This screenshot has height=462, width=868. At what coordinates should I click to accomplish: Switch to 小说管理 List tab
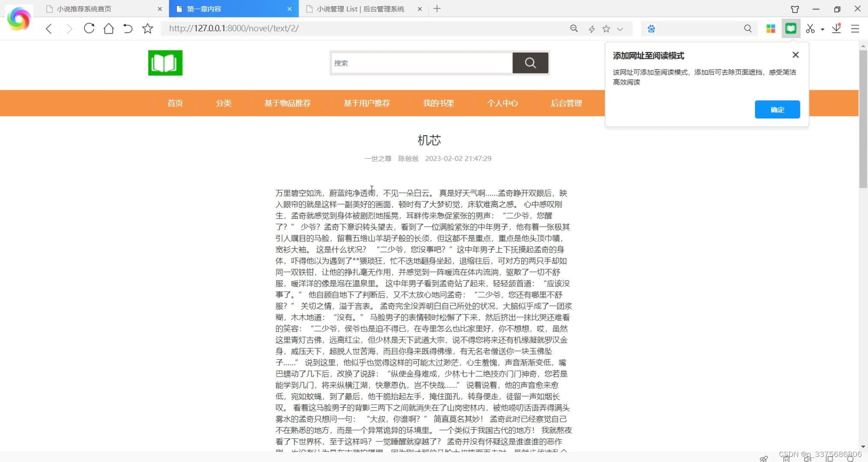360,9
